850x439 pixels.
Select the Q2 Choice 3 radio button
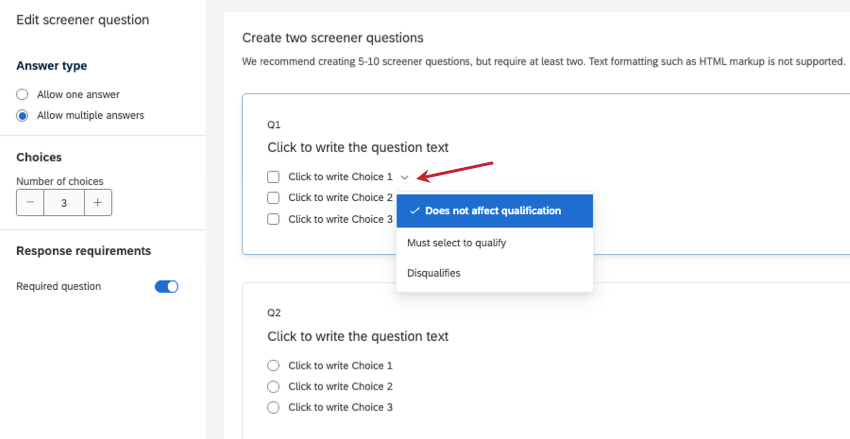point(273,407)
